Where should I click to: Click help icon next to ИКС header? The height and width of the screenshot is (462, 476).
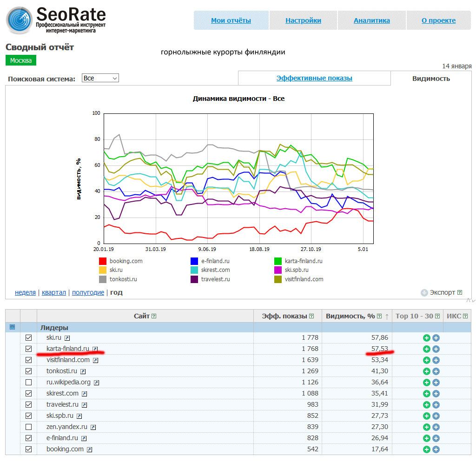point(465,317)
